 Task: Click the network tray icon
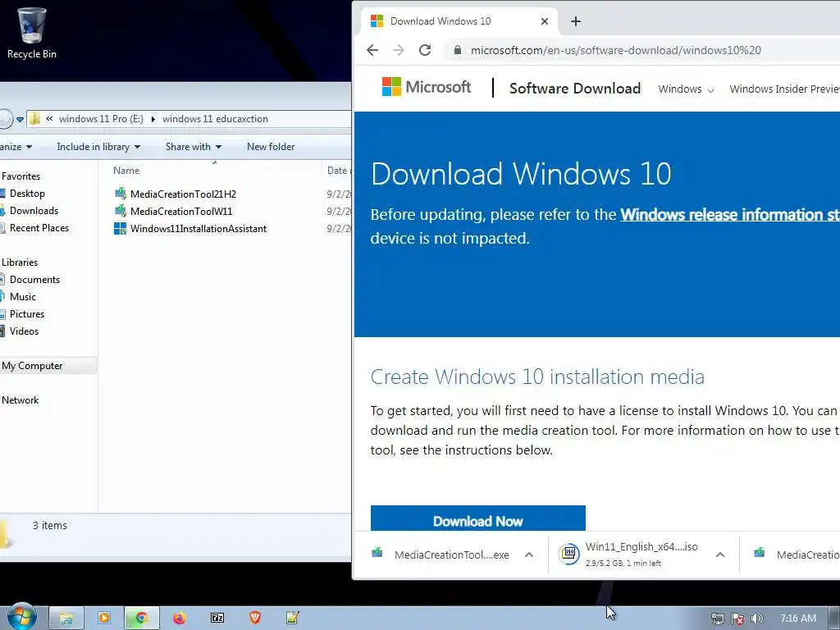click(x=717, y=619)
